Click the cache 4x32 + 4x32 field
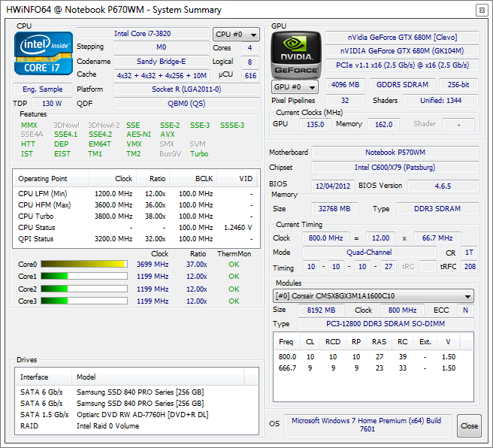The width and height of the screenshot is (493, 448). pos(162,75)
